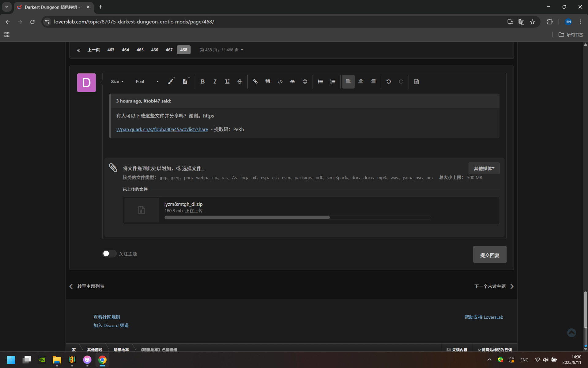
Task: Insert a bulleted list
Action: pyautogui.click(x=320, y=82)
